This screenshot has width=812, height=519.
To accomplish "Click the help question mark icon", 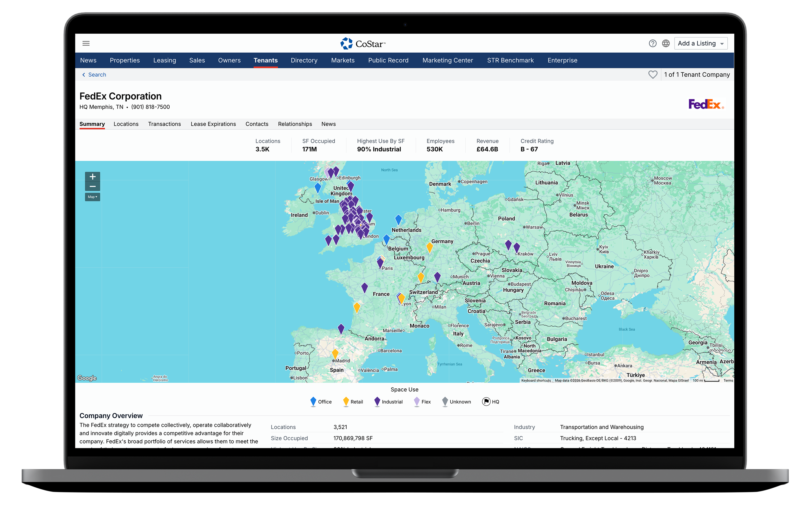I will click(652, 43).
